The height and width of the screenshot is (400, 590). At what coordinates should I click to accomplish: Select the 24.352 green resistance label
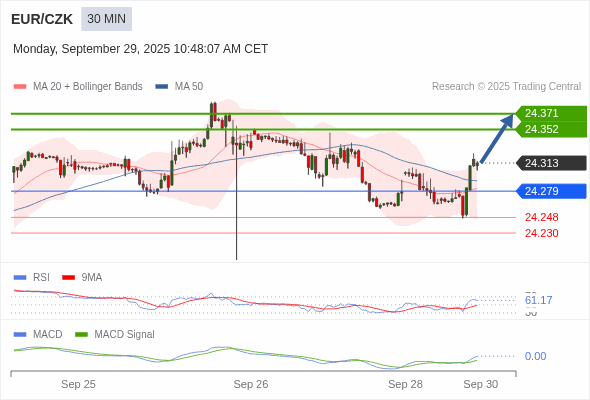click(x=551, y=129)
